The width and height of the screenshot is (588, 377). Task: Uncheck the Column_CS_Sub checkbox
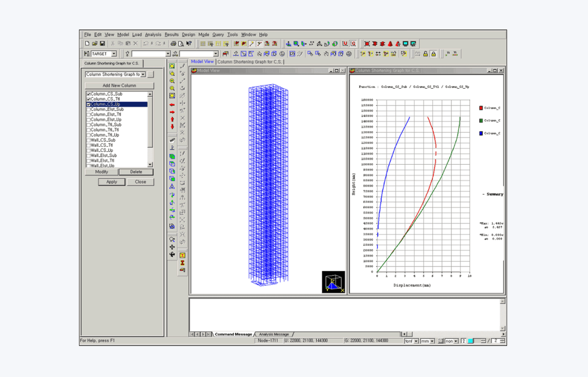pyautogui.click(x=89, y=94)
